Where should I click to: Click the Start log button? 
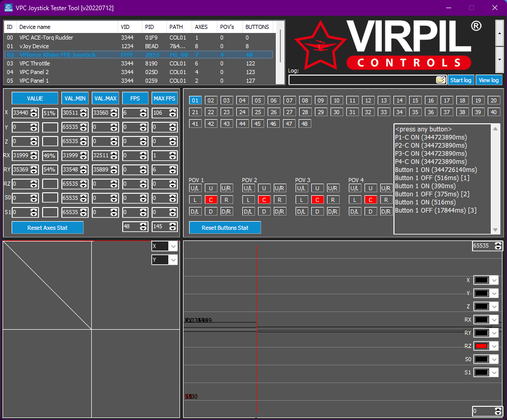[x=461, y=80]
